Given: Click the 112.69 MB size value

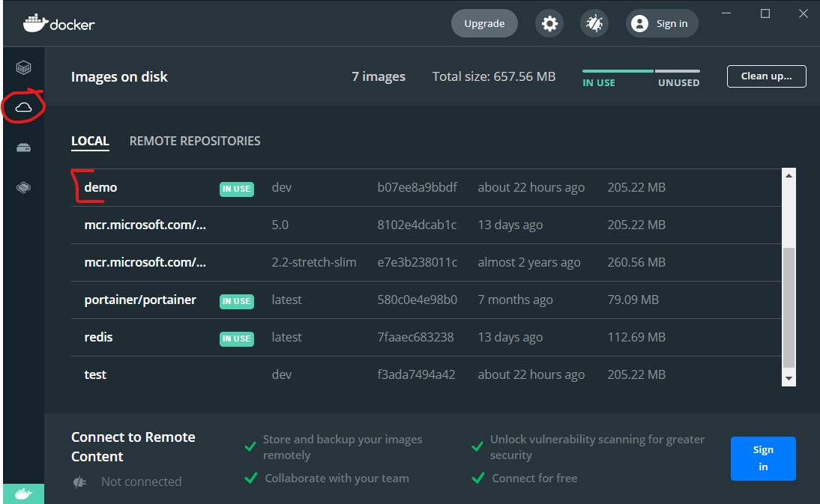Looking at the screenshot, I should click(x=636, y=338).
